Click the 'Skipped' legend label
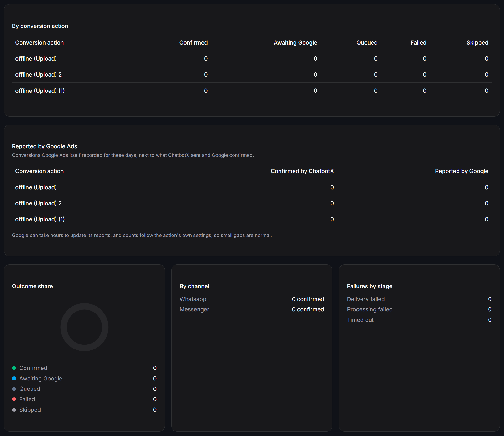 (x=30, y=410)
